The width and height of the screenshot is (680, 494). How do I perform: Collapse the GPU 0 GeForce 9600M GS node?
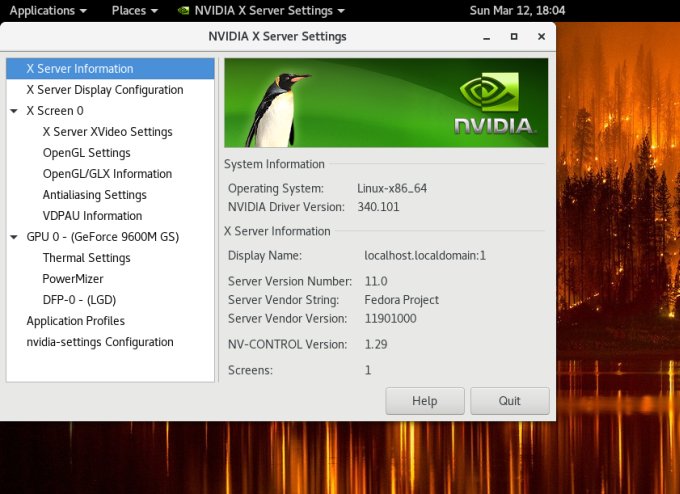coord(14,237)
